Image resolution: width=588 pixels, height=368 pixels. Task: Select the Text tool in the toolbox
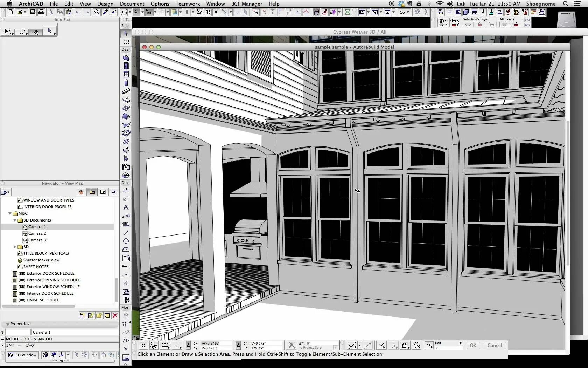(x=126, y=207)
